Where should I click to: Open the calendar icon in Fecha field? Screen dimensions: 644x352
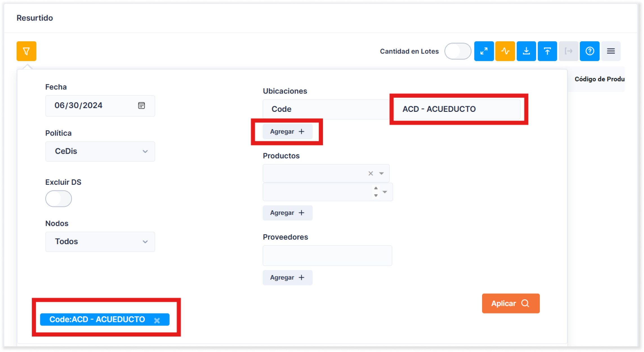[x=141, y=106]
